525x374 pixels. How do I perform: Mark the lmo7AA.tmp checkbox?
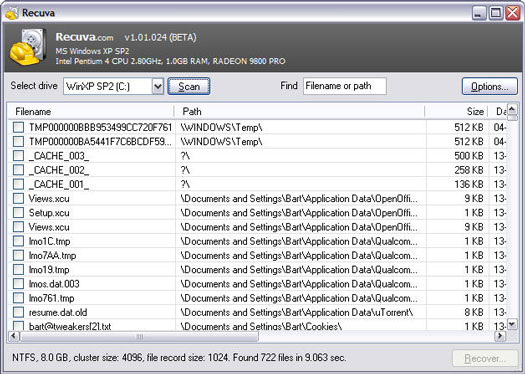click(x=18, y=255)
